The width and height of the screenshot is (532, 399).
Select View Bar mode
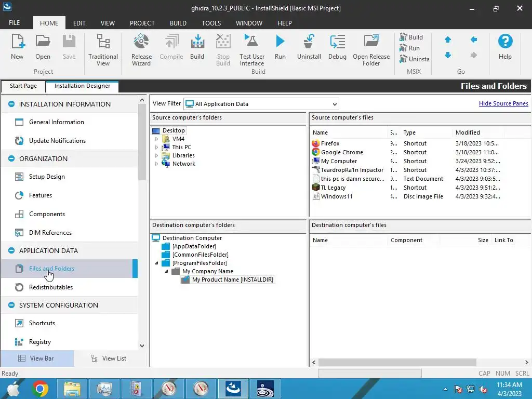point(37,358)
